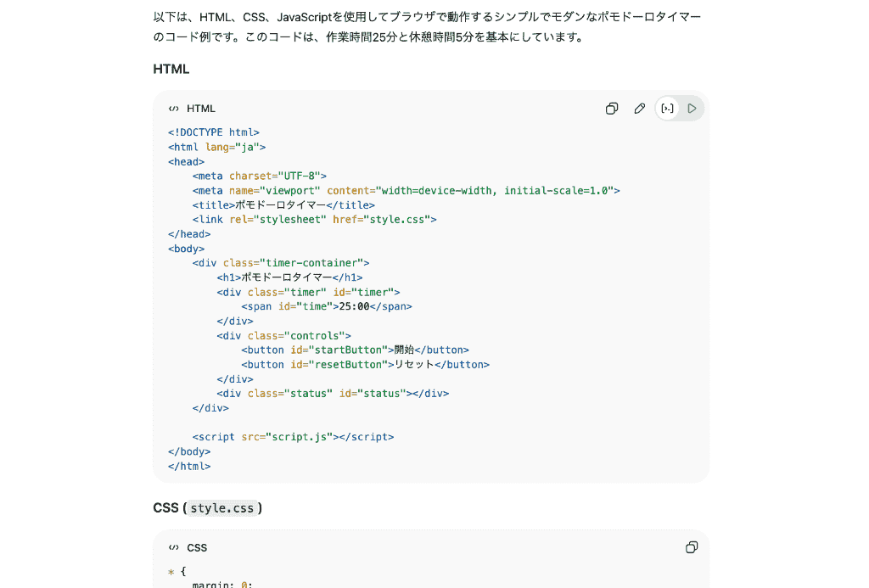The image size is (869, 588).
Task: Click the HTML label in code header
Action: coord(201,109)
